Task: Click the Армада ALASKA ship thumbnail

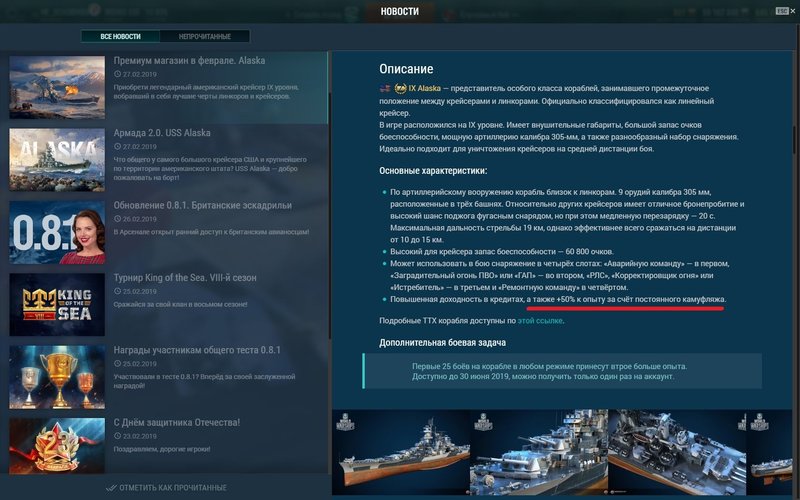Action: [57, 160]
